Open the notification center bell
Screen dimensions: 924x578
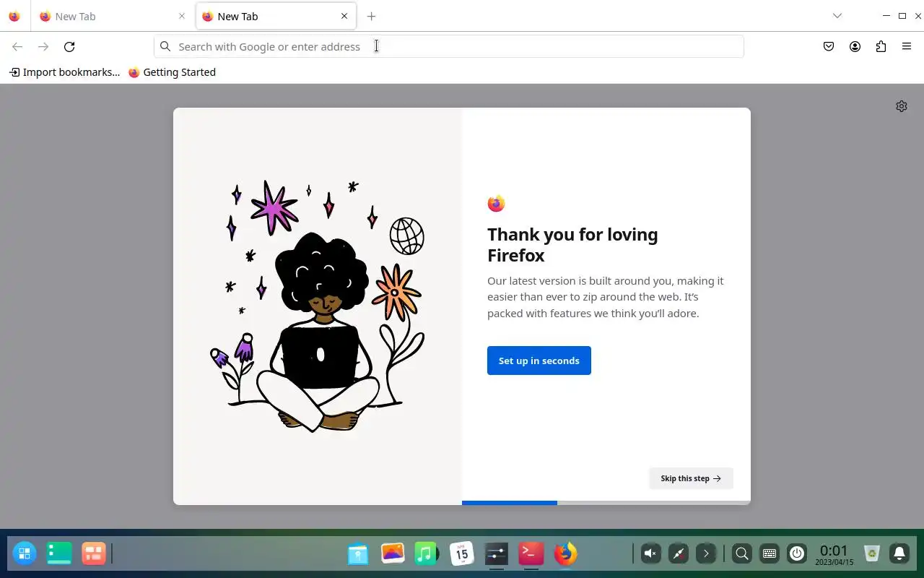coord(899,554)
